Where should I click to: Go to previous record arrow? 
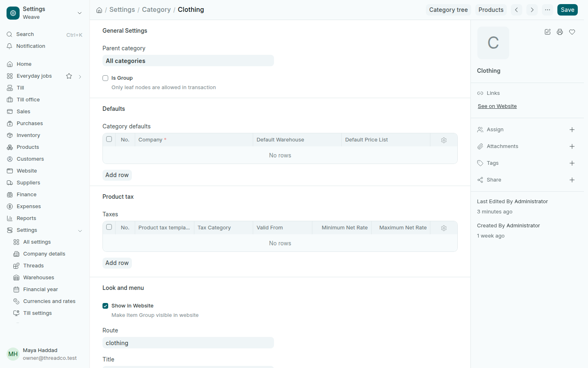(x=517, y=10)
